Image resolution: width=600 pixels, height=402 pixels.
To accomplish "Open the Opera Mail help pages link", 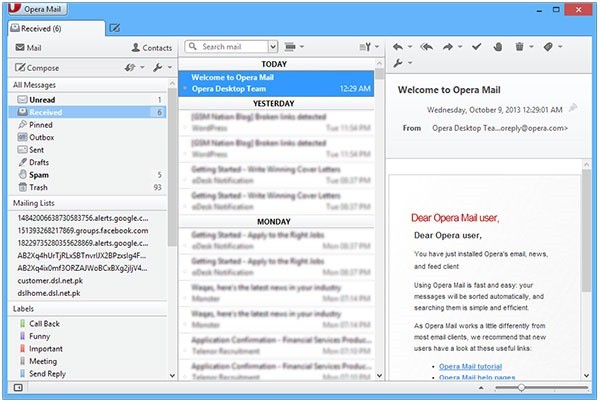I will coord(477,378).
